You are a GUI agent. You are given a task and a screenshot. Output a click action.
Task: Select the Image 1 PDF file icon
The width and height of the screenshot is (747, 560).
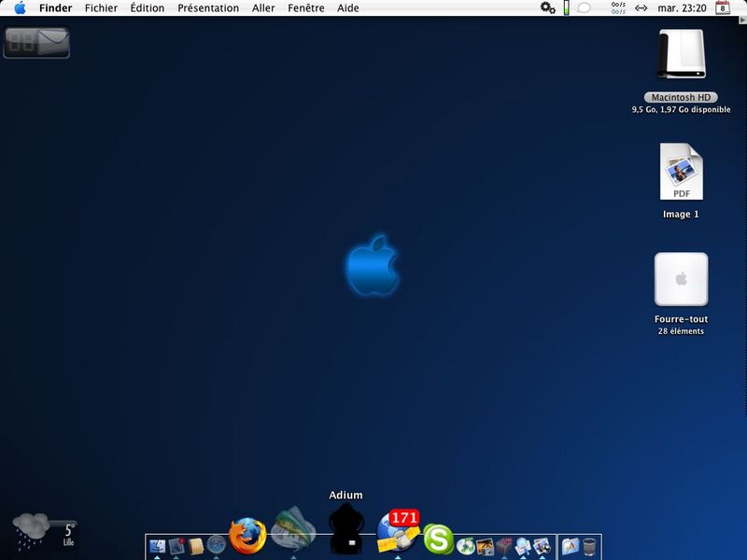click(x=682, y=172)
